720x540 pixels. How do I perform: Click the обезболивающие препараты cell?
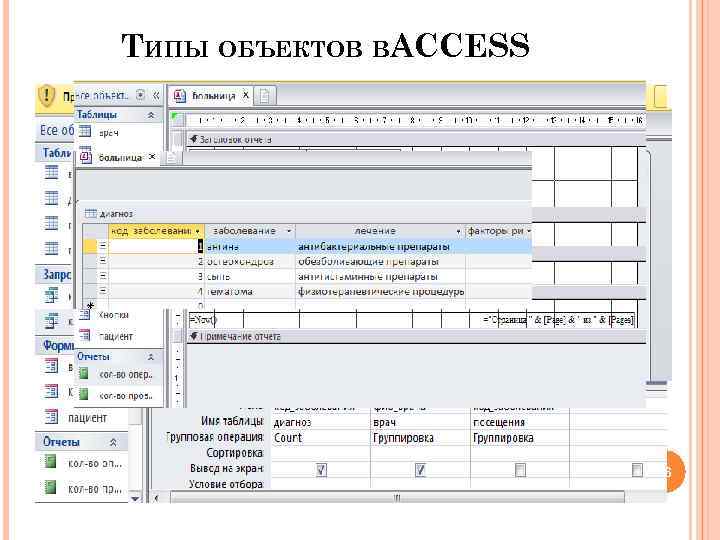(x=380, y=262)
